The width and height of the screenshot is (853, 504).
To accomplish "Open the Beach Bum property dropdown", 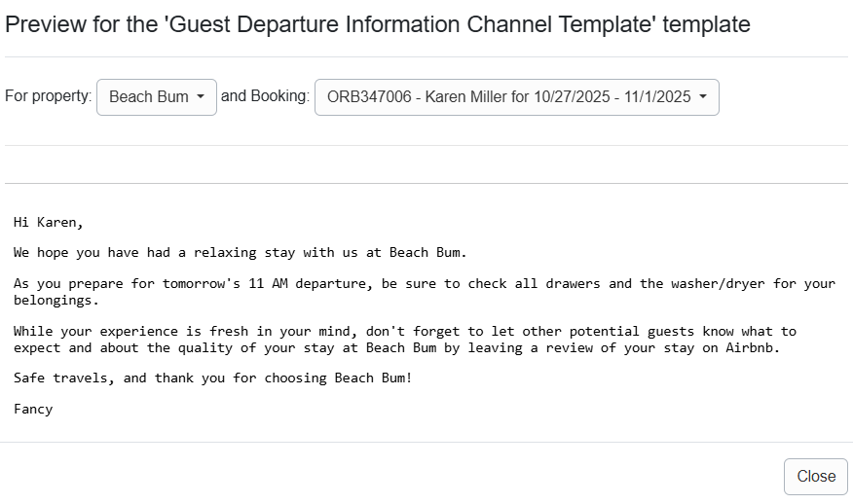I will tap(156, 97).
